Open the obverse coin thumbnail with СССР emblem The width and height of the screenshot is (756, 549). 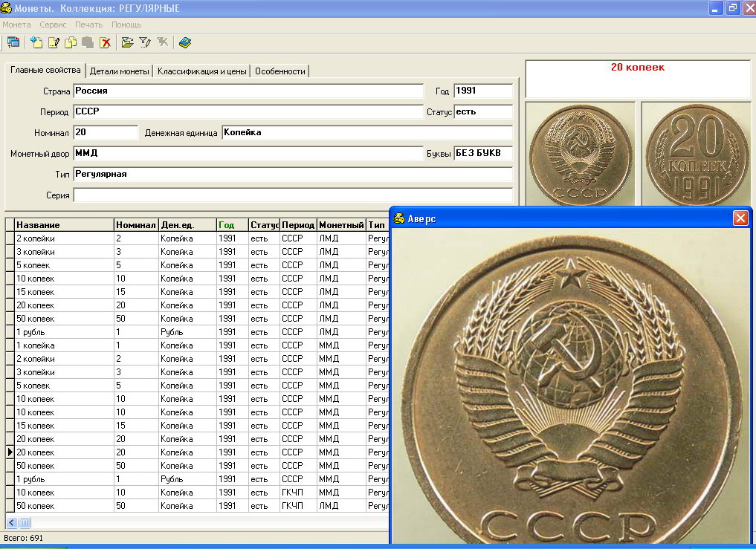(580, 154)
